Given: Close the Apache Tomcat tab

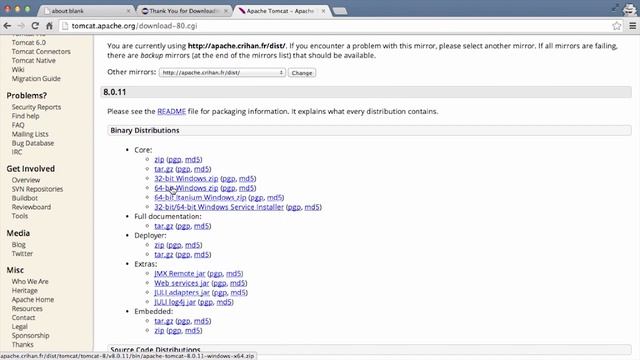Looking at the screenshot, I should [x=323, y=11].
